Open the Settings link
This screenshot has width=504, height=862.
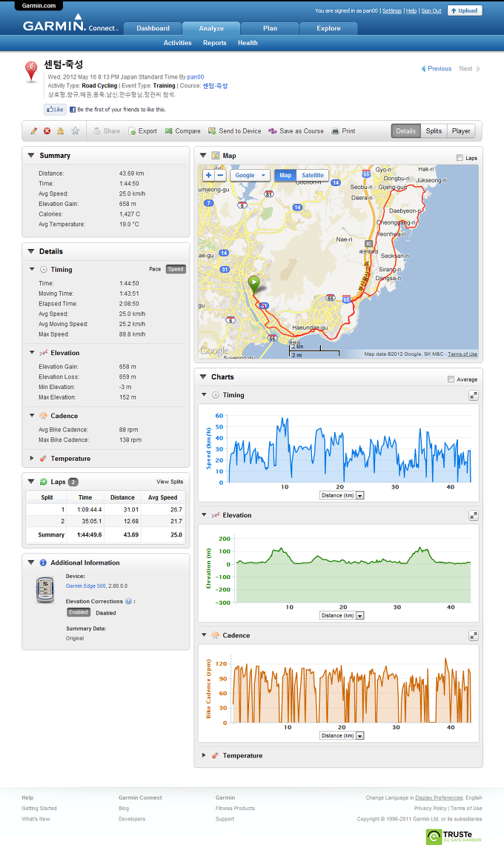coord(392,11)
